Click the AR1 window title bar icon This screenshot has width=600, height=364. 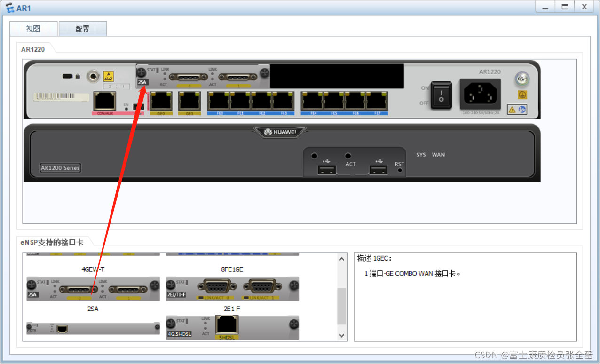coord(9,8)
